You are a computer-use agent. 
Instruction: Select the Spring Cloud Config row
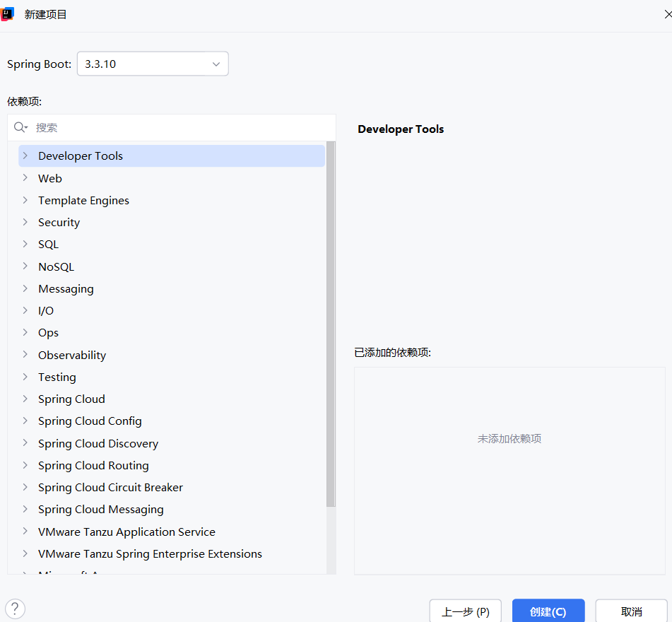coord(172,421)
